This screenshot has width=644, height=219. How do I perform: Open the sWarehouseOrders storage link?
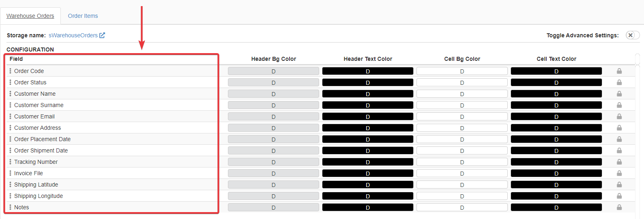pyautogui.click(x=73, y=35)
